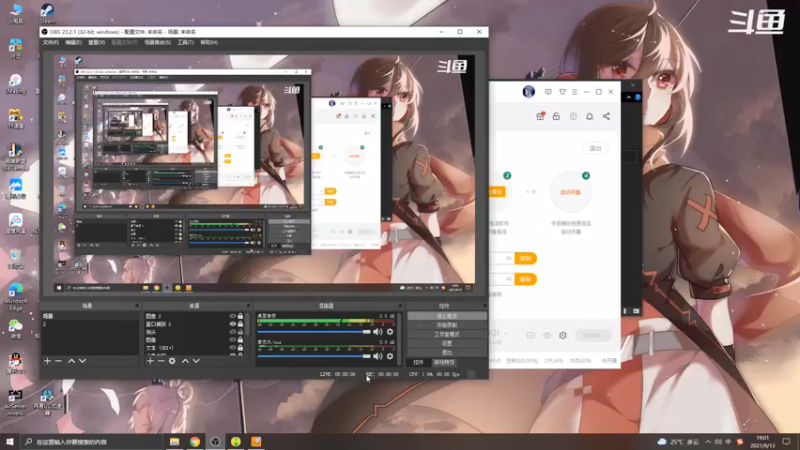Toggle lock on 图像 2 source
Viewport: 800px width, 450px height.
[240, 316]
